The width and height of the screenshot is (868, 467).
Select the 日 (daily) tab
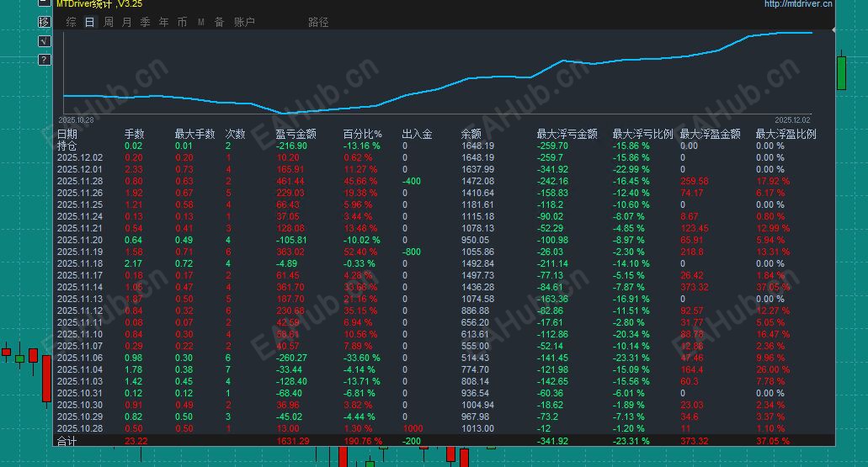(90, 22)
